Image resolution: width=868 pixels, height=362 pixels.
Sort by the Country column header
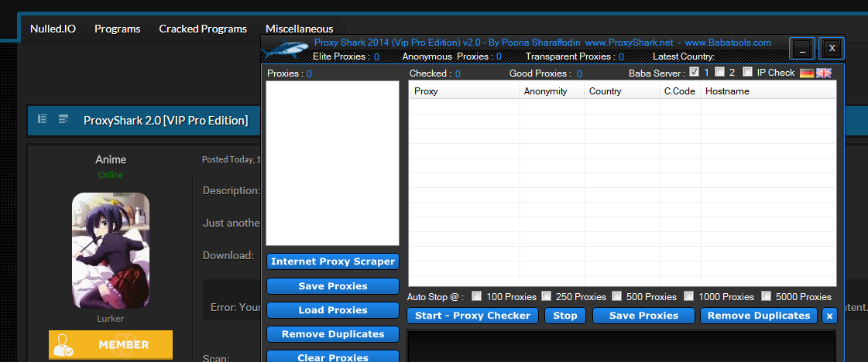click(623, 91)
